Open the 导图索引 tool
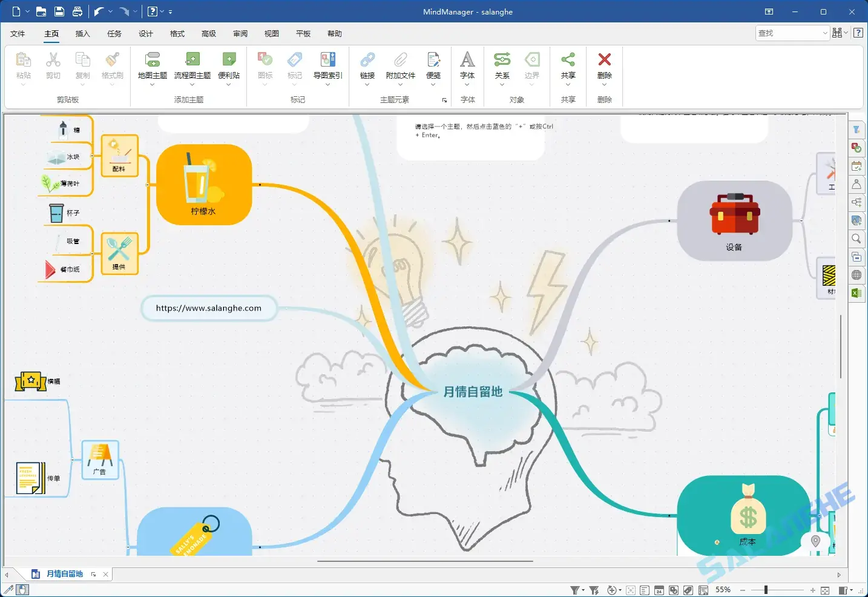Screen dimensions: 868x597 click(x=327, y=67)
